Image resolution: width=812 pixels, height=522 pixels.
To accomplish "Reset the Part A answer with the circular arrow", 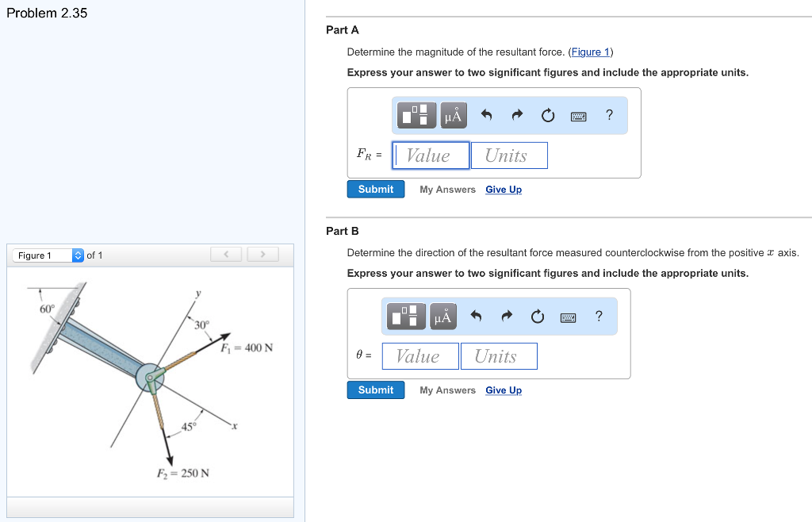I will point(548,116).
